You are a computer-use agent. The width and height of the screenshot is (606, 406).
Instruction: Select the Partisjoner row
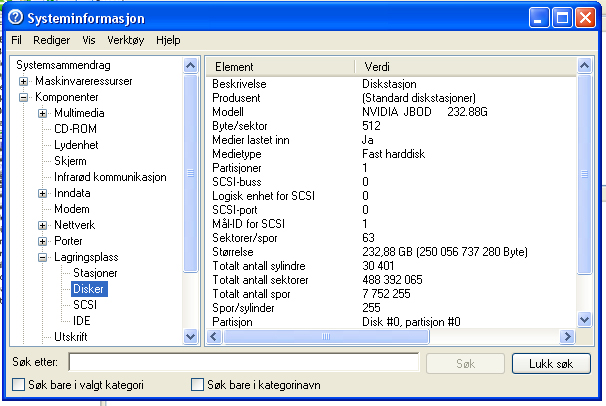point(391,168)
